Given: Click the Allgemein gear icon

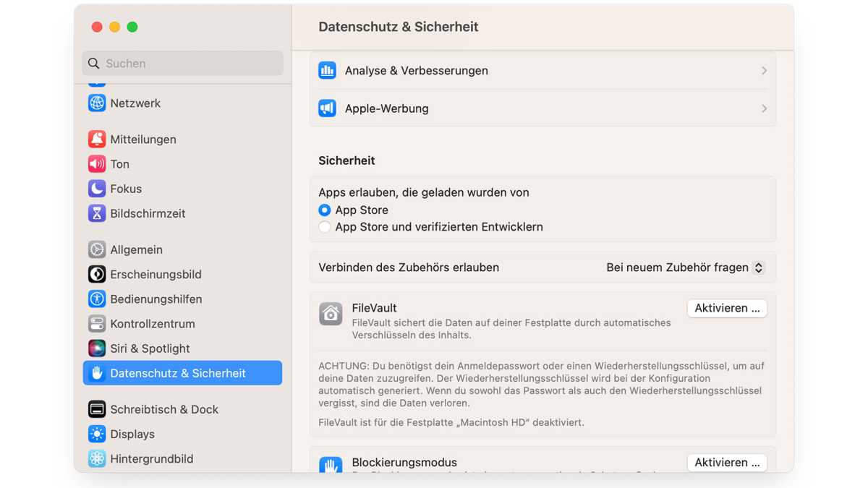Looking at the screenshot, I should click(97, 249).
